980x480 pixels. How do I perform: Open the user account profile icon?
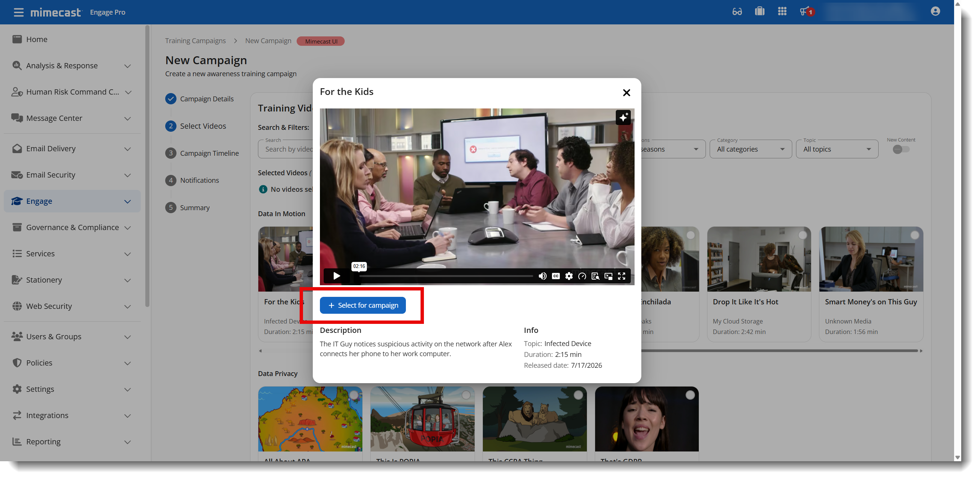coord(935,11)
